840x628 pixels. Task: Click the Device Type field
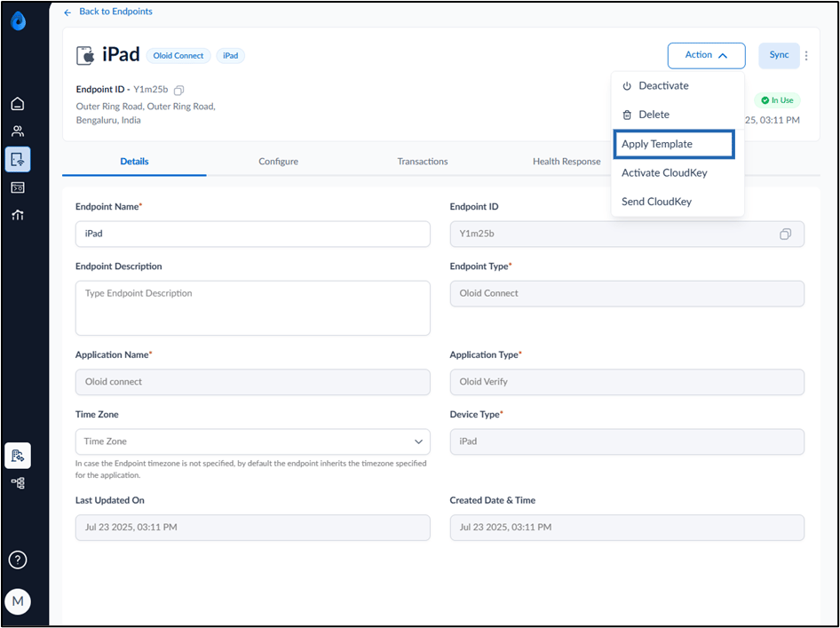tap(627, 441)
